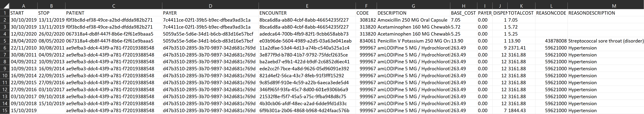Select column A header
This screenshot has height=114, width=644.
[x=23, y=6]
